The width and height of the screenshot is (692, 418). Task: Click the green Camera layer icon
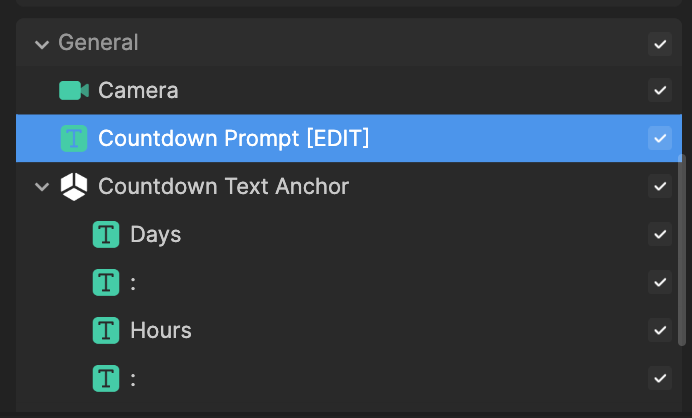(x=74, y=90)
